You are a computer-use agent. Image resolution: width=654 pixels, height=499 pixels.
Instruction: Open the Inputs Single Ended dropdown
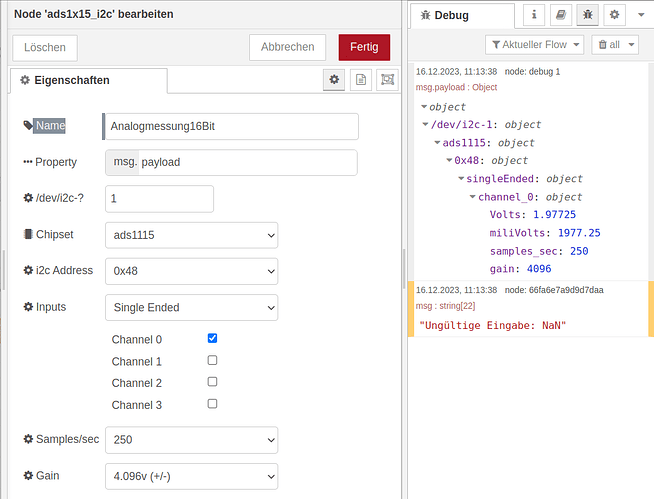tap(191, 307)
